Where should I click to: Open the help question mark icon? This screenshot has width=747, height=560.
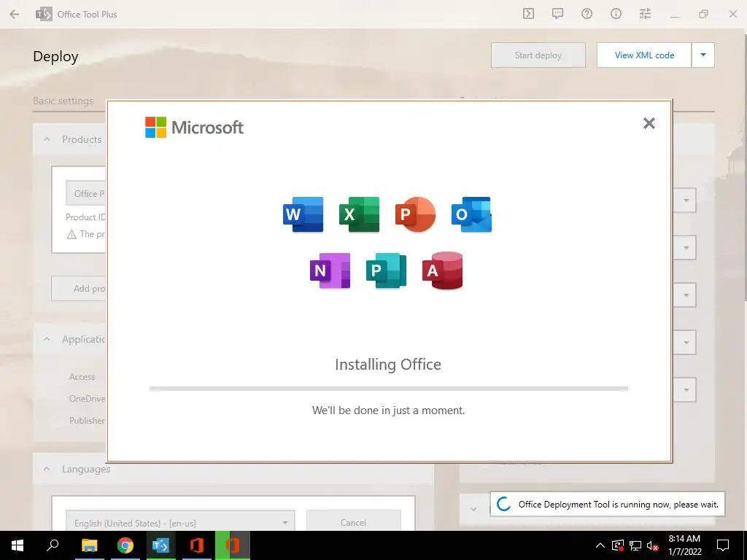587,14
